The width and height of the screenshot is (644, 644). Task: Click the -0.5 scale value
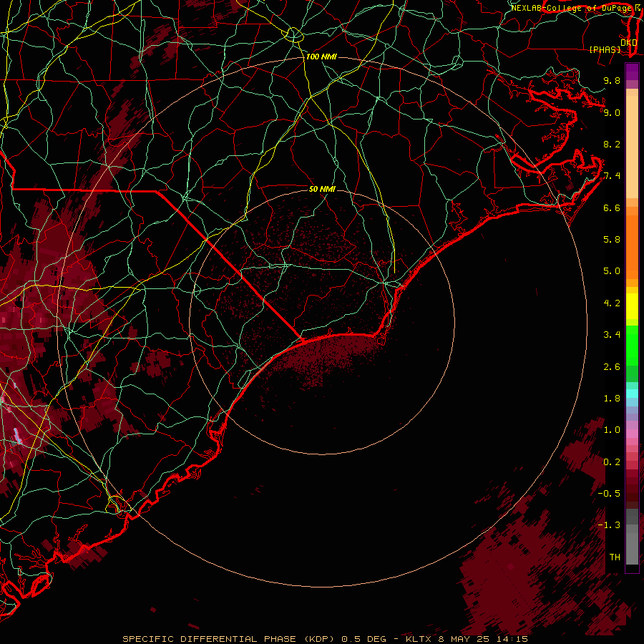[609, 494]
